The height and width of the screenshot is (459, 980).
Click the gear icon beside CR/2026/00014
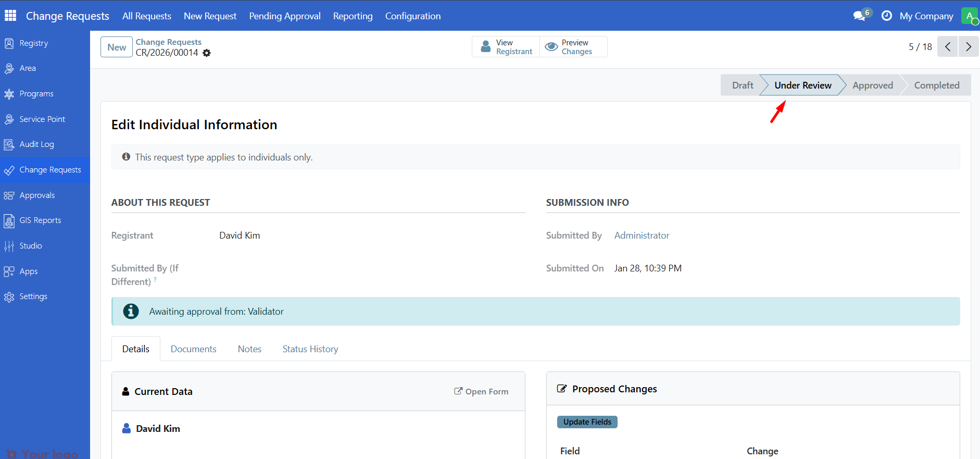coord(207,53)
